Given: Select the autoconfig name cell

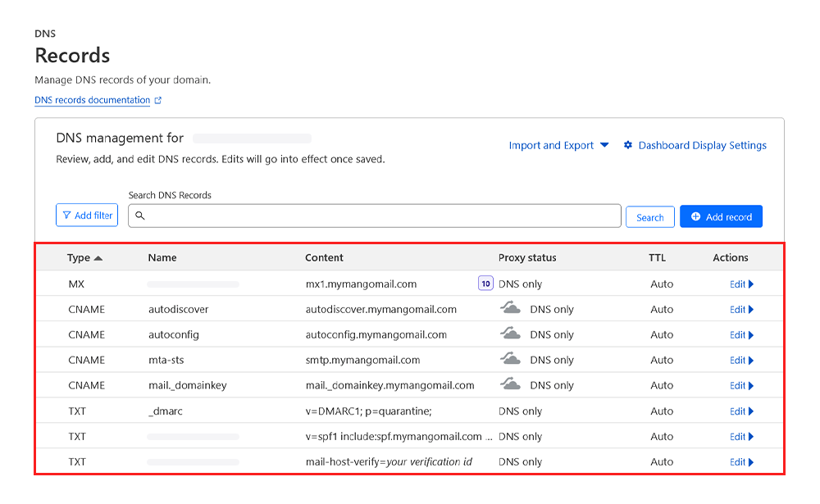Looking at the screenshot, I should pyautogui.click(x=174, y=335).
